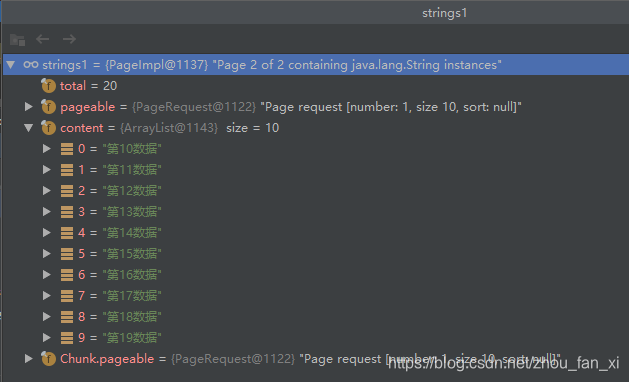
Task: Click the "size = 10" text of content
Action: (252, 128)
